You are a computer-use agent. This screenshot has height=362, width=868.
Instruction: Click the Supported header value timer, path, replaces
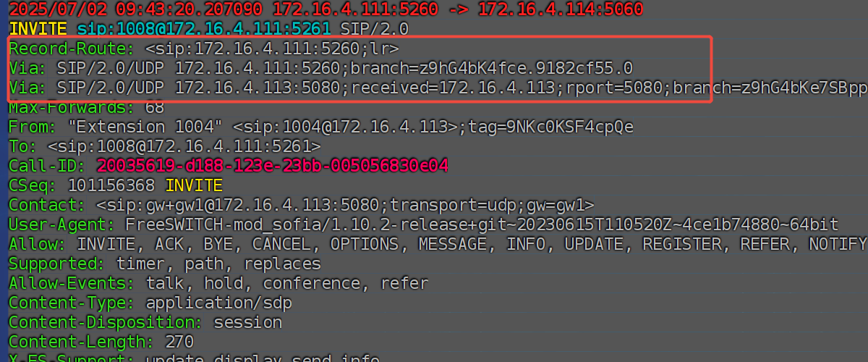(218, 264)
